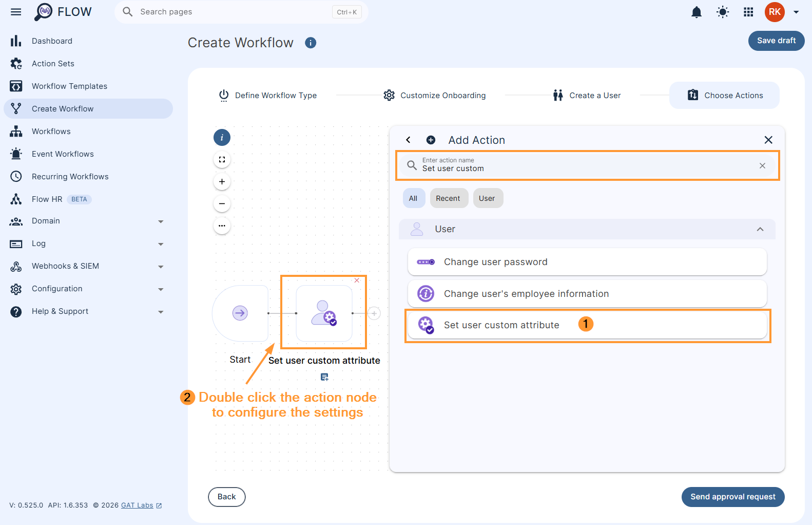Click the RK profile avatar
Viewport: 812px width, 525px height.
[x=775, y=12]
